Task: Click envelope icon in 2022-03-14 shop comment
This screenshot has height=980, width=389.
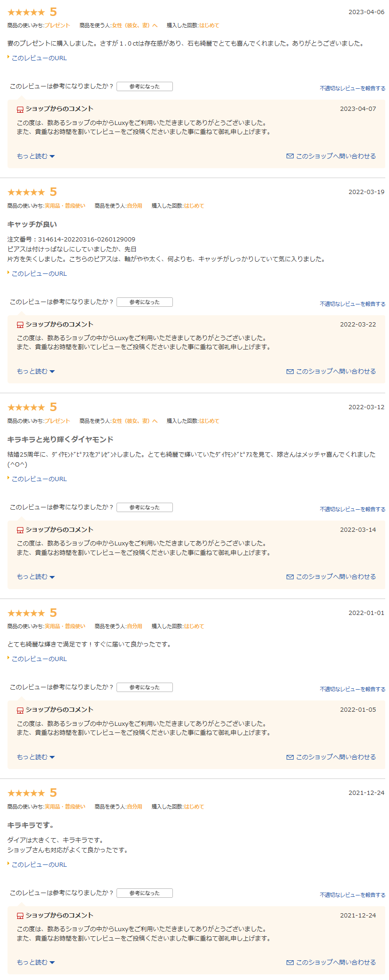Action: 290,577
